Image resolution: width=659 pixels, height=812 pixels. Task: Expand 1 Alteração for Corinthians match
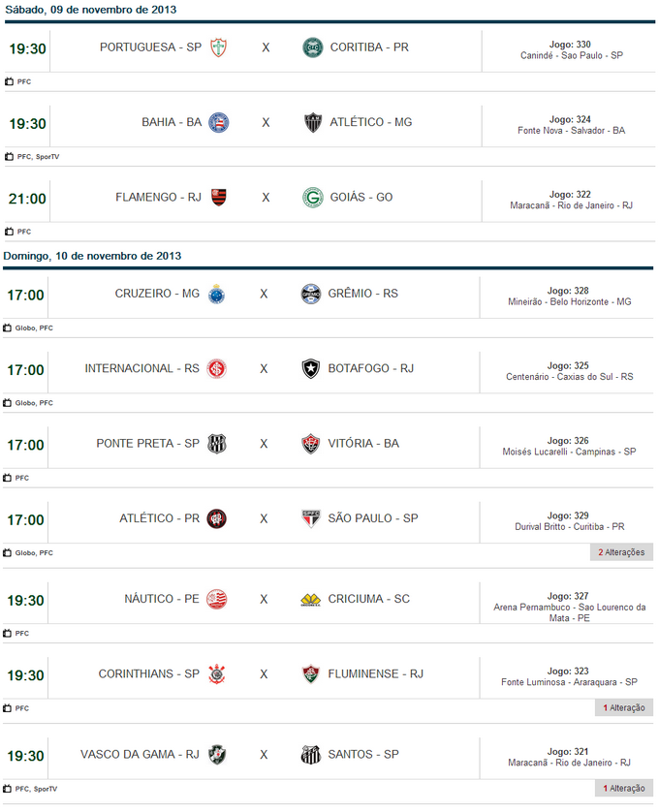(624, 708)
